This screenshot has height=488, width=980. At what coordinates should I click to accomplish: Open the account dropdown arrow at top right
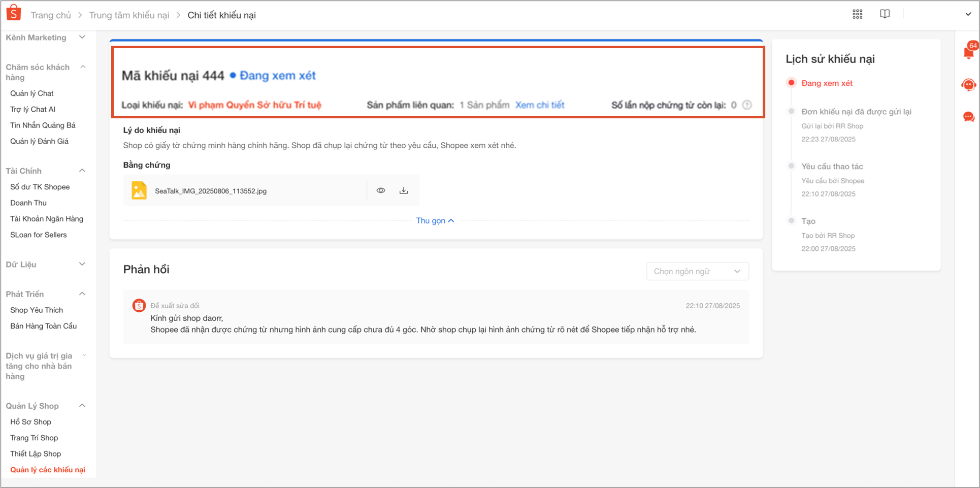[x=968, y=14]
